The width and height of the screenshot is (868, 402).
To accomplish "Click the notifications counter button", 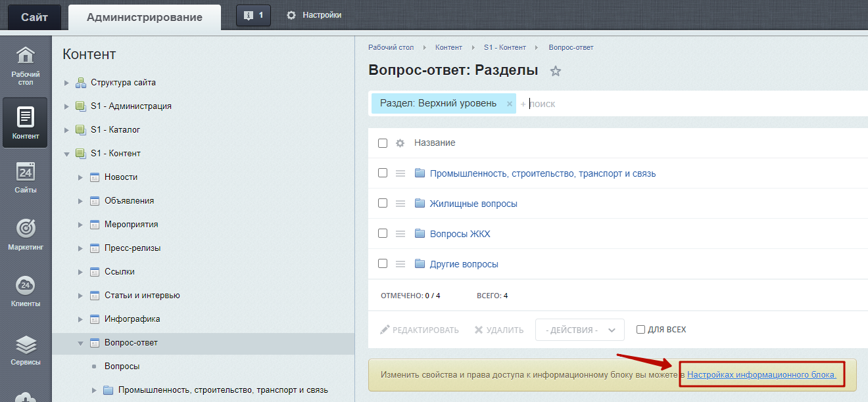I will tap(253, 15).
